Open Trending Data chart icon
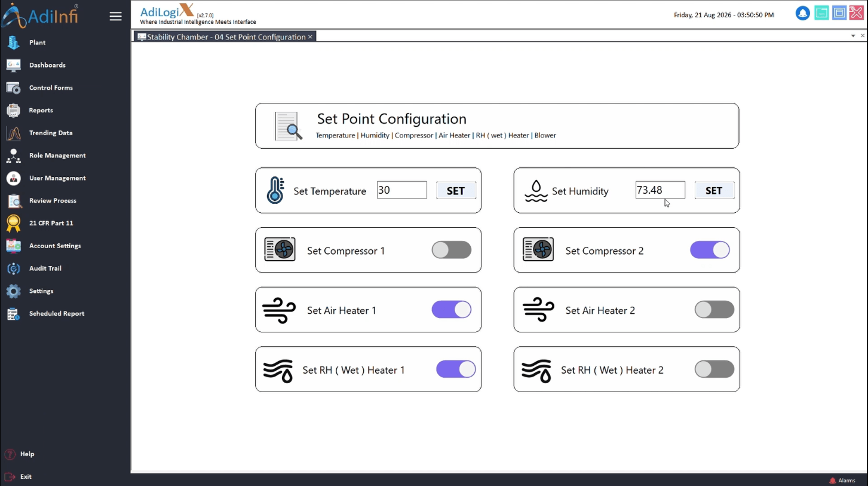The image size is (868, 486). pos(13,133)
